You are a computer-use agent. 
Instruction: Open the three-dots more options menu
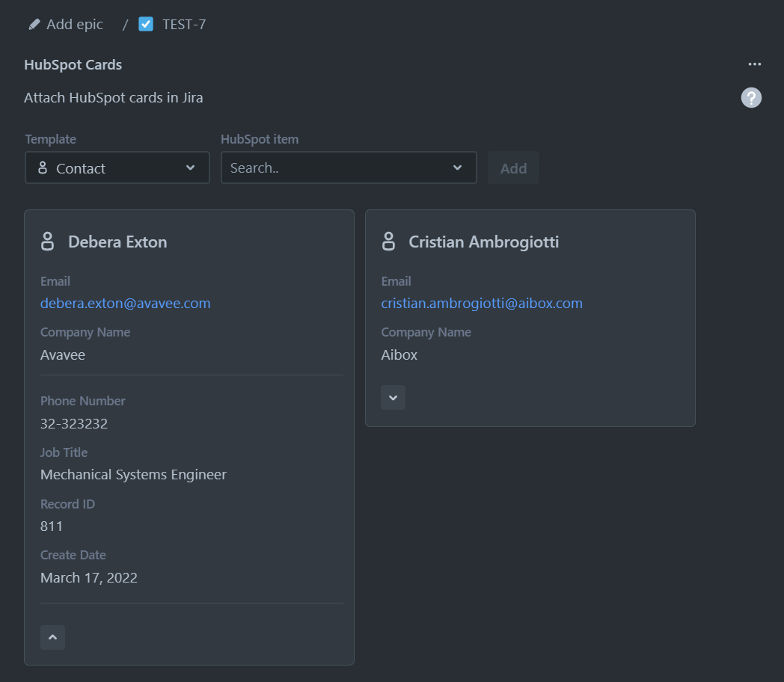click(x=754, y=64)
